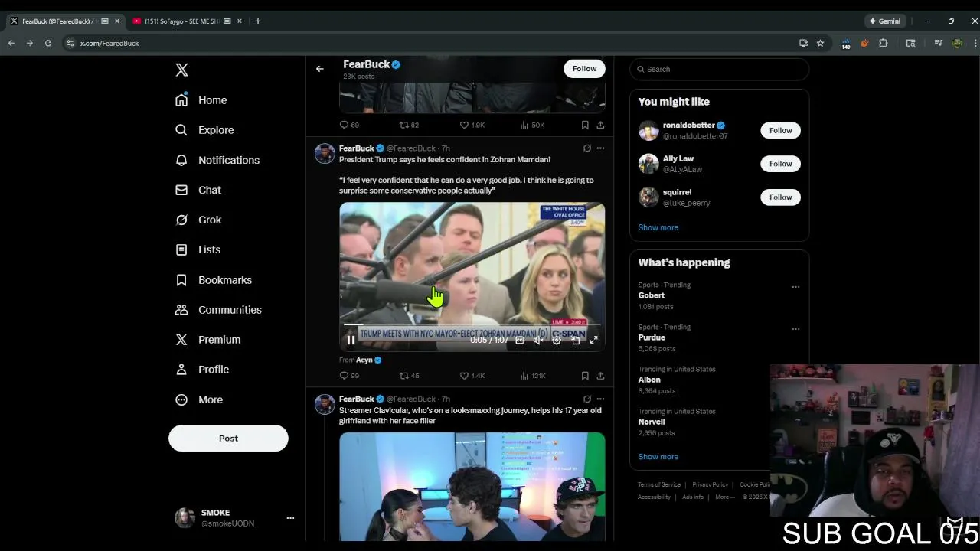980x551 pixels.
Task: Click the video progress bar
Action: coord(472,326)
